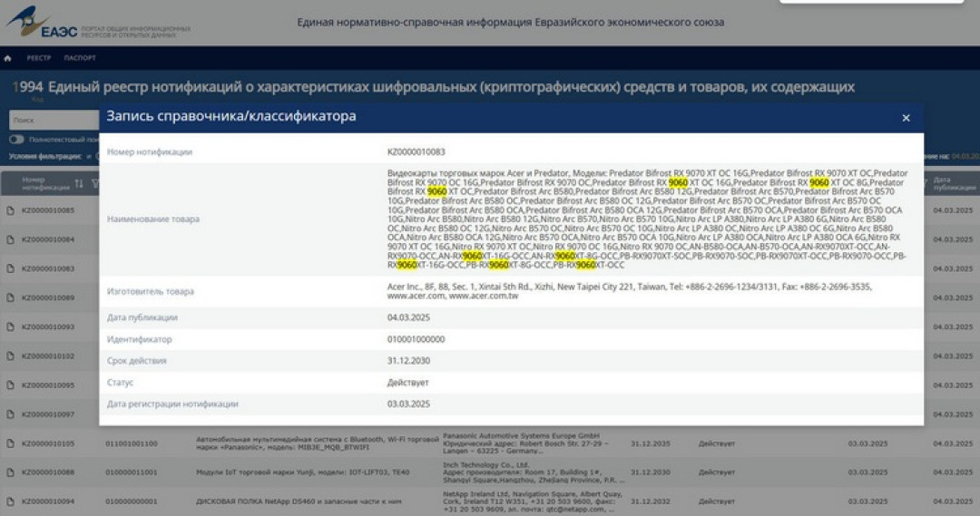Open document icon for KZ0000010094

point(11,501)
